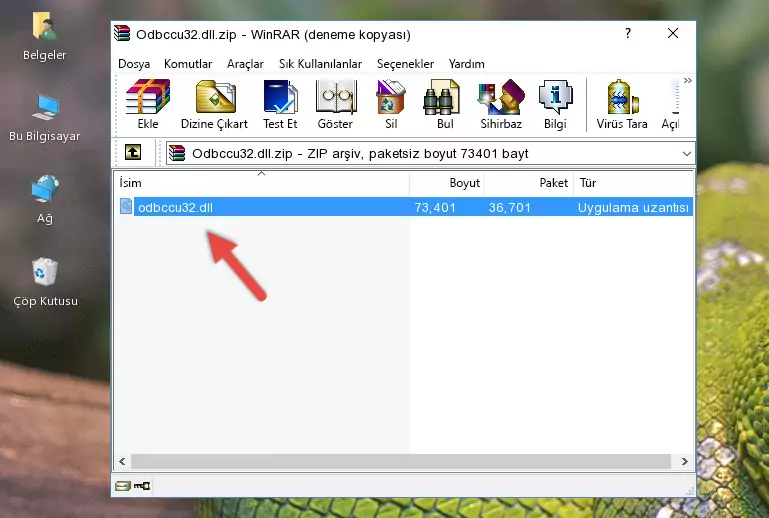
Task: Click the help question mark button
Action: (628, 33)
